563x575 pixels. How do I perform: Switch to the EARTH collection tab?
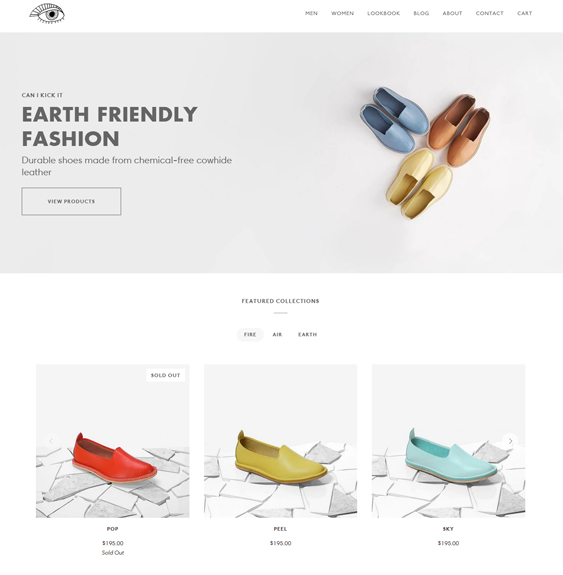307,334
